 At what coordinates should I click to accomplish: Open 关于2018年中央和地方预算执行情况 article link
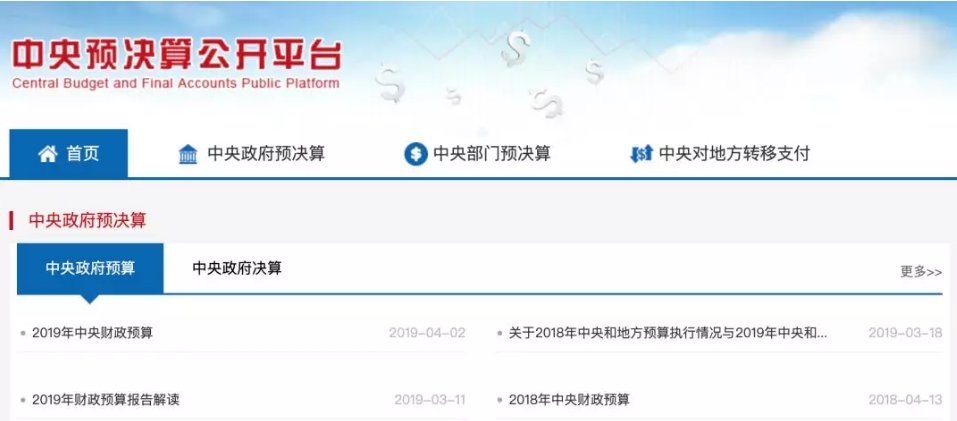point(667,333)
